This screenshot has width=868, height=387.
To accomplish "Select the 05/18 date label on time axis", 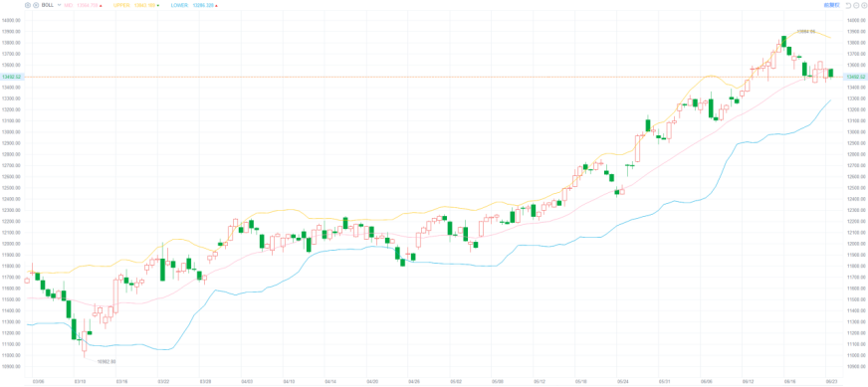I will pos(581,381).
